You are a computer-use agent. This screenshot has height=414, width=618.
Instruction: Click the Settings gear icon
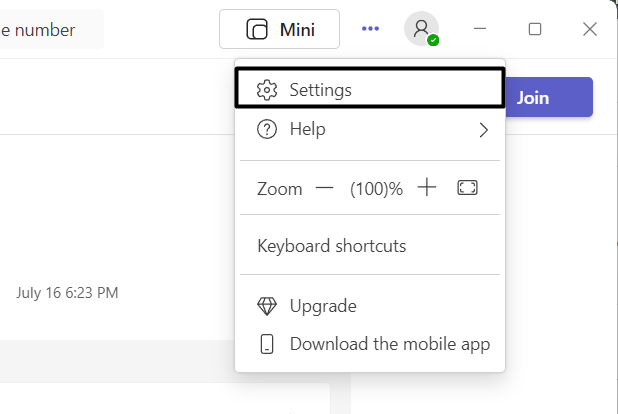coord(266,90)
